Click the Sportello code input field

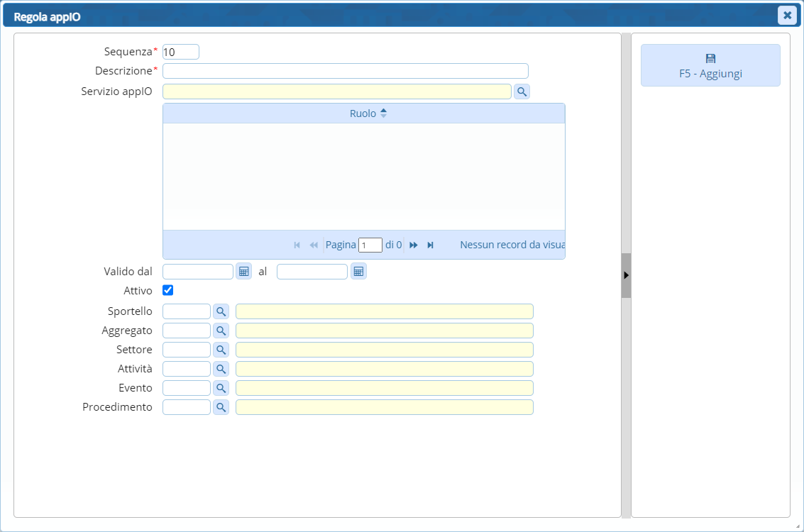coord(186,311)
